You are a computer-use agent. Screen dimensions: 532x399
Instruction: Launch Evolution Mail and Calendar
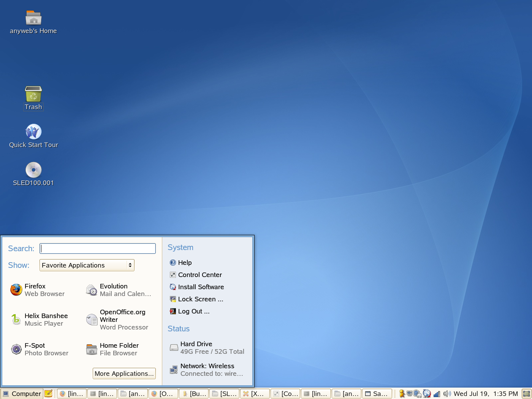[119, 290]
